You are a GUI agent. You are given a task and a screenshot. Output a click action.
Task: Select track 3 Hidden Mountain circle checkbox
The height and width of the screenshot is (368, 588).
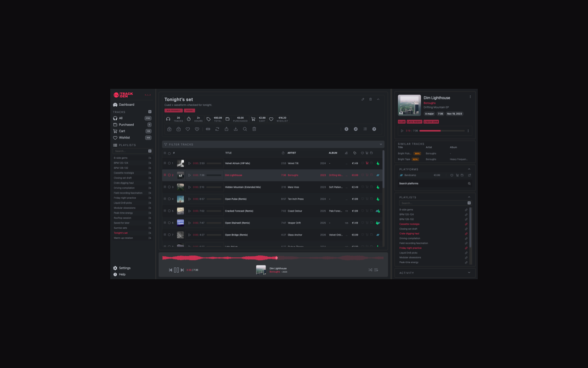[x=169, y=187]
